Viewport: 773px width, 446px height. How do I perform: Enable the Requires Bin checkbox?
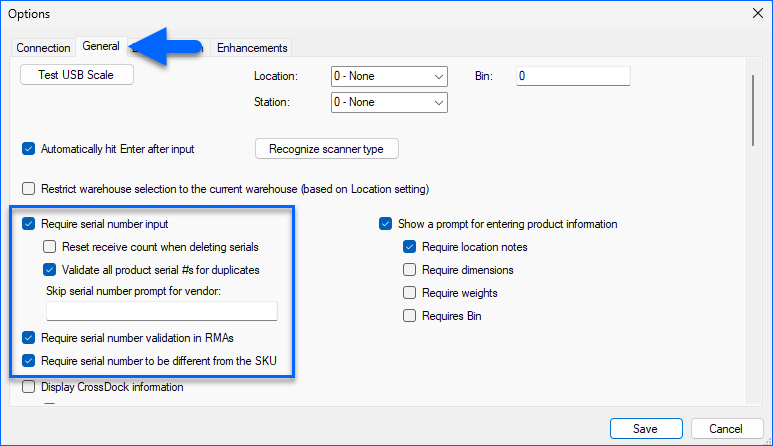pos(409,316)
